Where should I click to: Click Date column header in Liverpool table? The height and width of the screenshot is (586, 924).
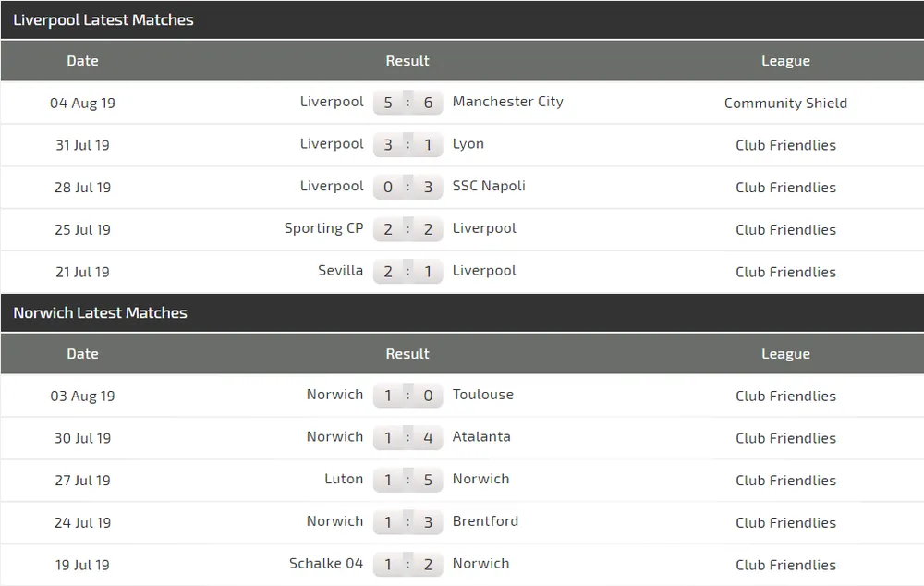coord(82,61)
